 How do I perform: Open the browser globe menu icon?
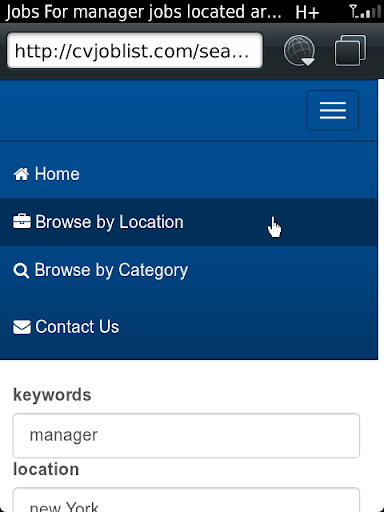click(299, 50)
